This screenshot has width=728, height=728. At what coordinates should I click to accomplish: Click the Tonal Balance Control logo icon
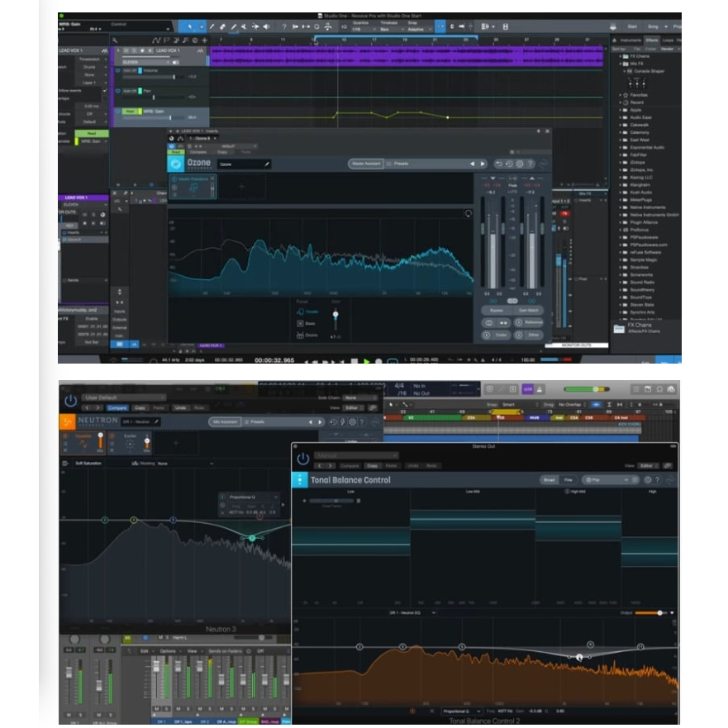[299, 480]
